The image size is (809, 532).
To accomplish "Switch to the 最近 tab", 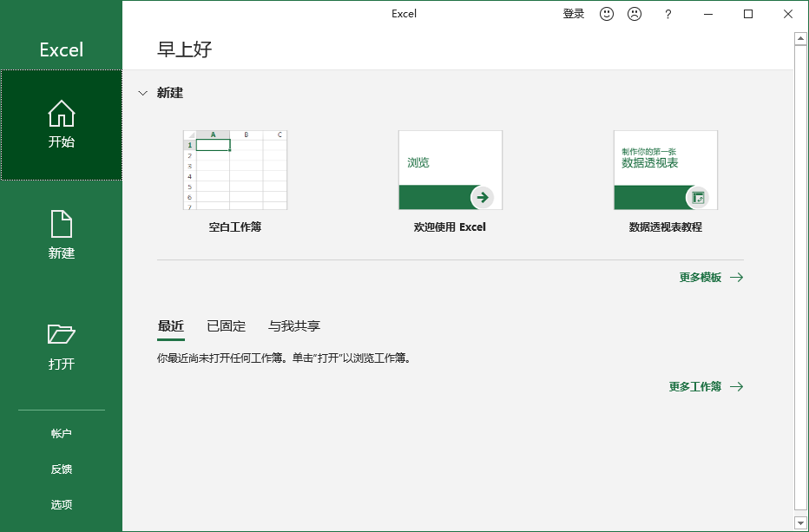I will [x=171, y=326].
